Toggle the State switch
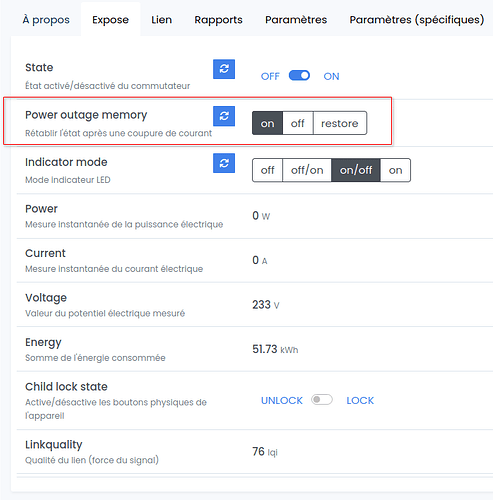493x500 pixels. click(299, 76)
